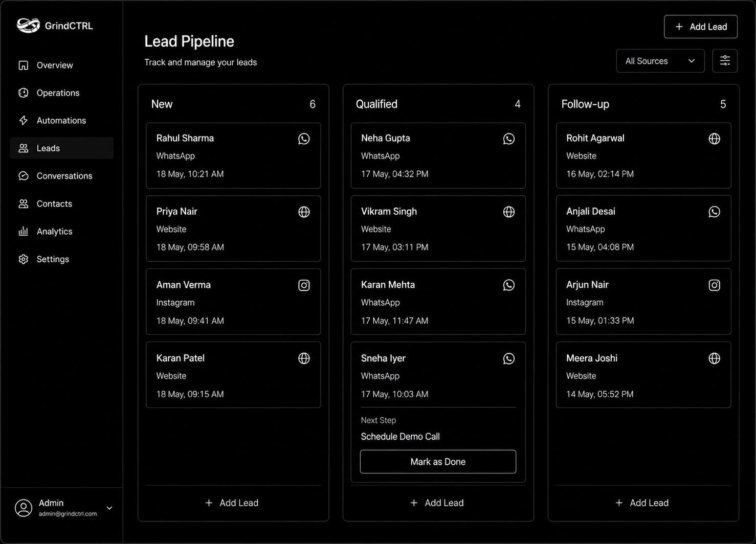This screenshot has width=756, height=544.
Task: Select the Anjali Desai name text
Action: pyautogui.click(x=591, y=212)
